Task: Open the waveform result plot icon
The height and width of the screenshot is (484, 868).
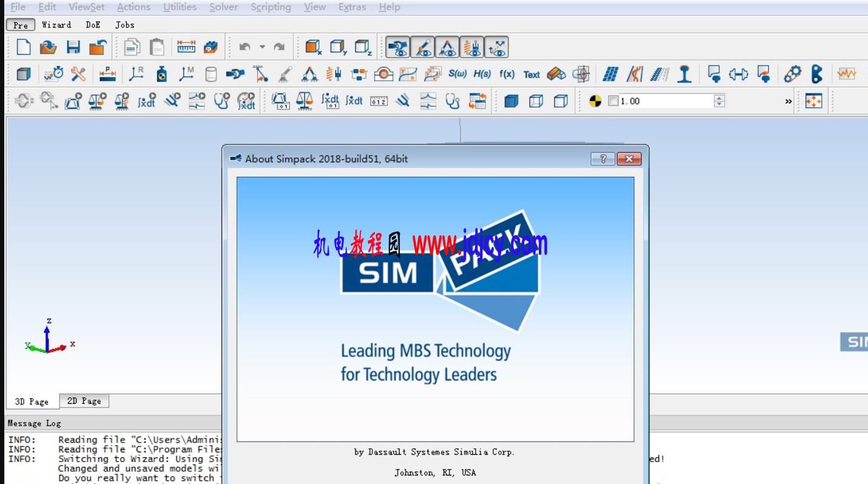Action: [x=846, y=74]
